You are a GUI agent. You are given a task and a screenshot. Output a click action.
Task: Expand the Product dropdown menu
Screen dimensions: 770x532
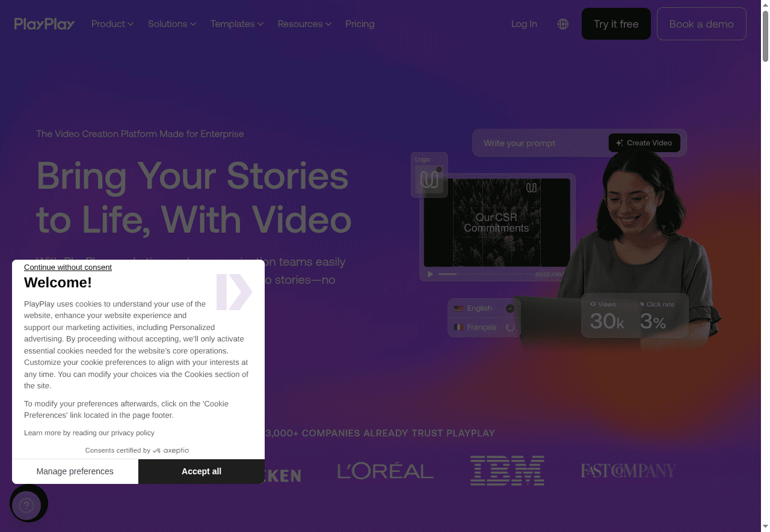(x=112, y=24)
